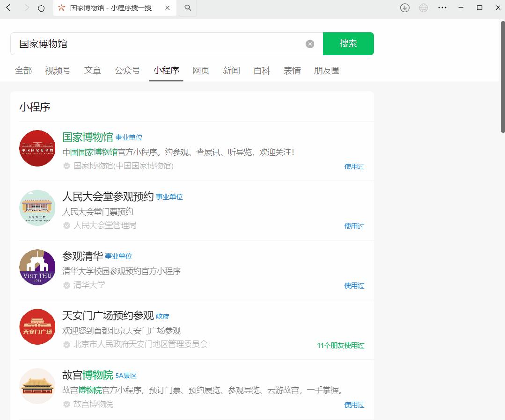Switch to the 全部 tab

(x=23, y=71)
